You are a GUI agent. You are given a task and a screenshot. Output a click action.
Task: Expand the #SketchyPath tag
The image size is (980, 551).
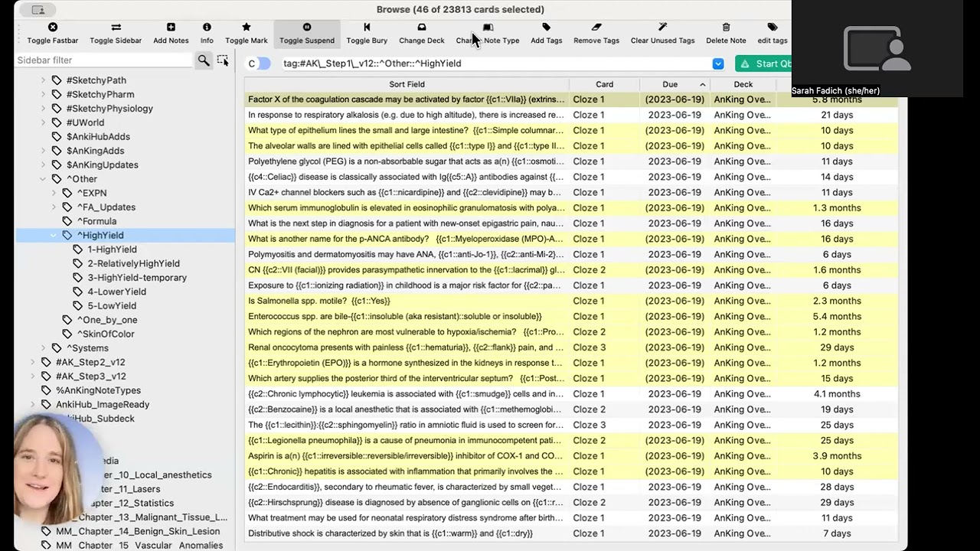[x=44, y=80]
